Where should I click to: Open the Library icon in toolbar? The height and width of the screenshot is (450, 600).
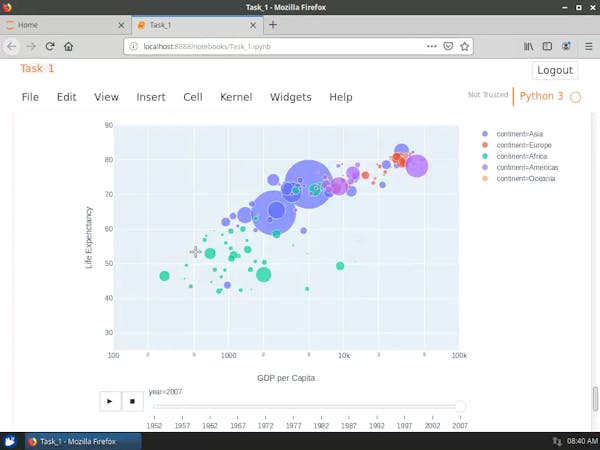tap(528, 46)
